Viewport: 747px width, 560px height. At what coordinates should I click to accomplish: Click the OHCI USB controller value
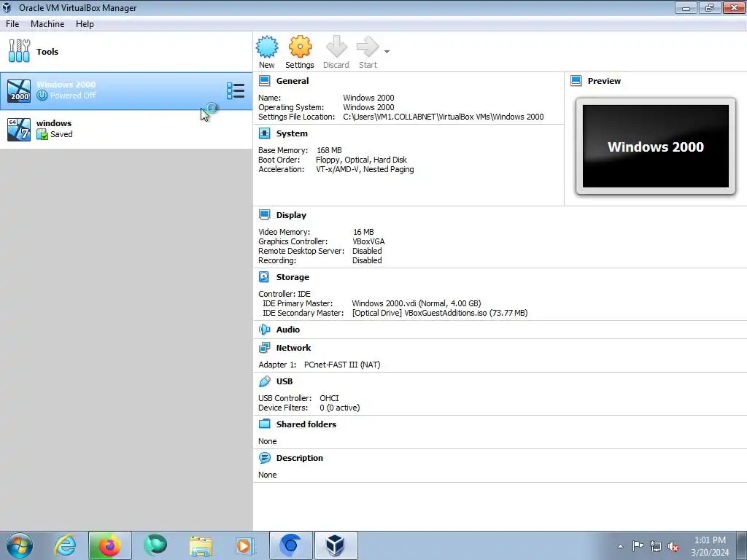click(x=329, y=398)
